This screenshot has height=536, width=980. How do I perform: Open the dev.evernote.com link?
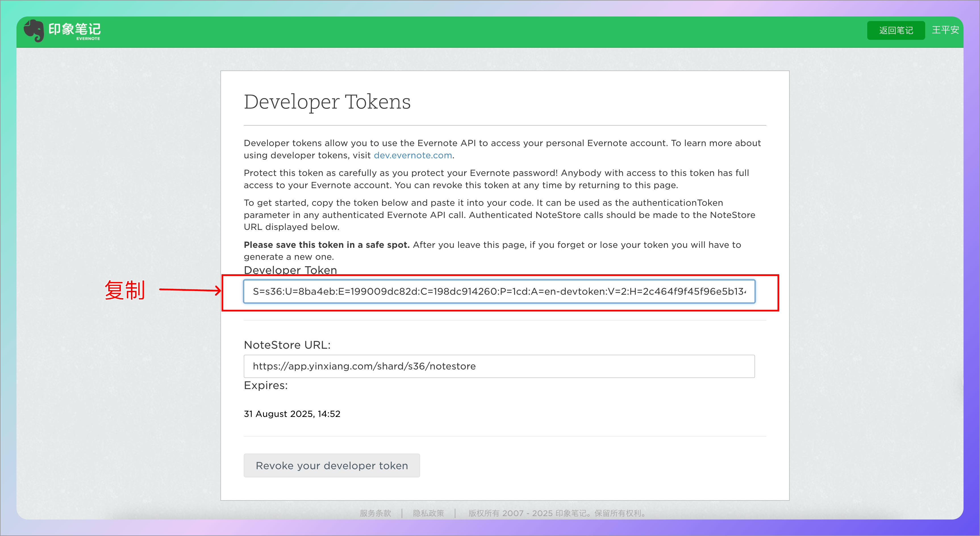[413, 155]
